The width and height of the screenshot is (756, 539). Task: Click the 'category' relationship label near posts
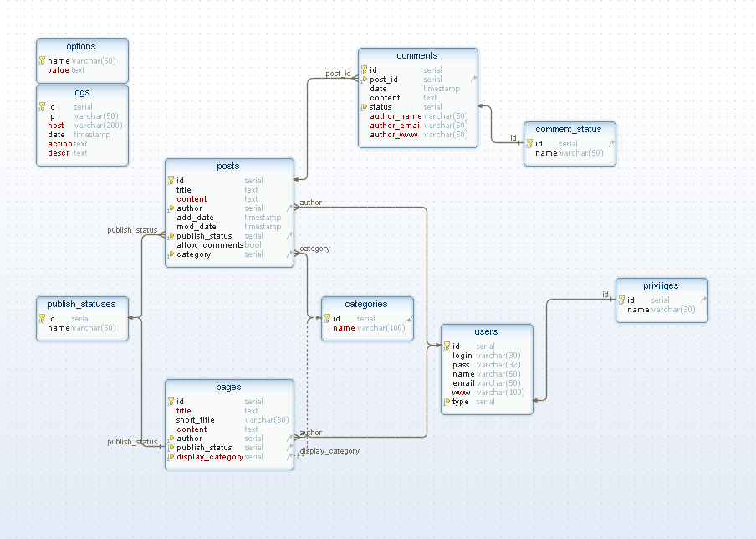[x=314, y=249]
